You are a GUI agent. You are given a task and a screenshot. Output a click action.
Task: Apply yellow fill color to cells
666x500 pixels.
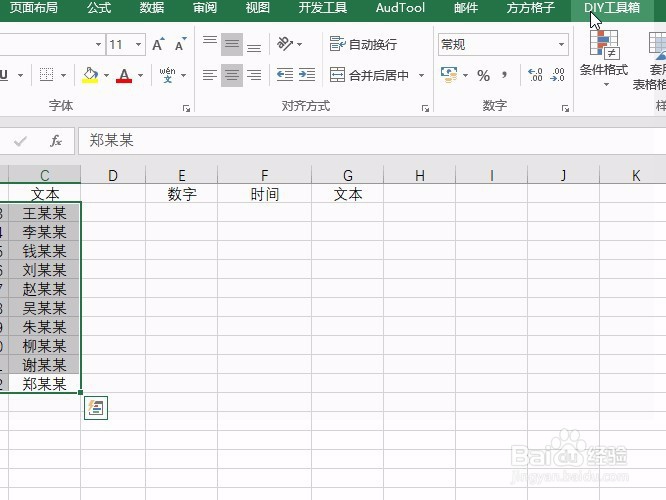[x=90, y=75]
